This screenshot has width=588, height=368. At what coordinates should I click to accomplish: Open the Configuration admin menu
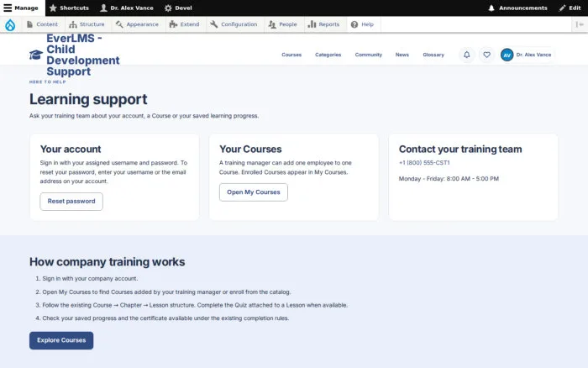tap(234, 24)
